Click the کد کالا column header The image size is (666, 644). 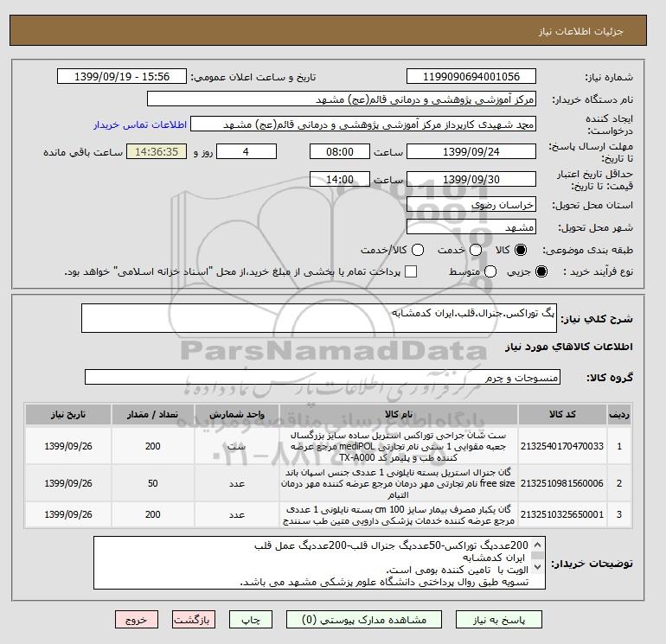(x=562, y=414)
